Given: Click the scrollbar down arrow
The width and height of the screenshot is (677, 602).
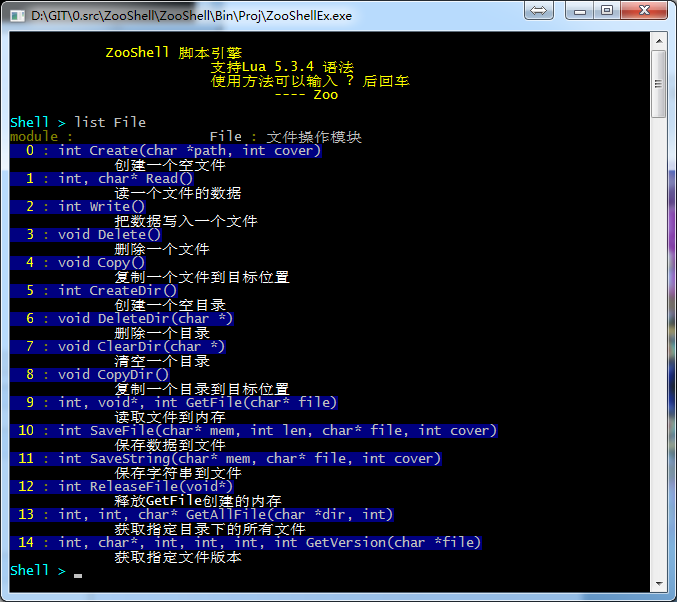Looking at the screenshot, I should coord(659,584).
